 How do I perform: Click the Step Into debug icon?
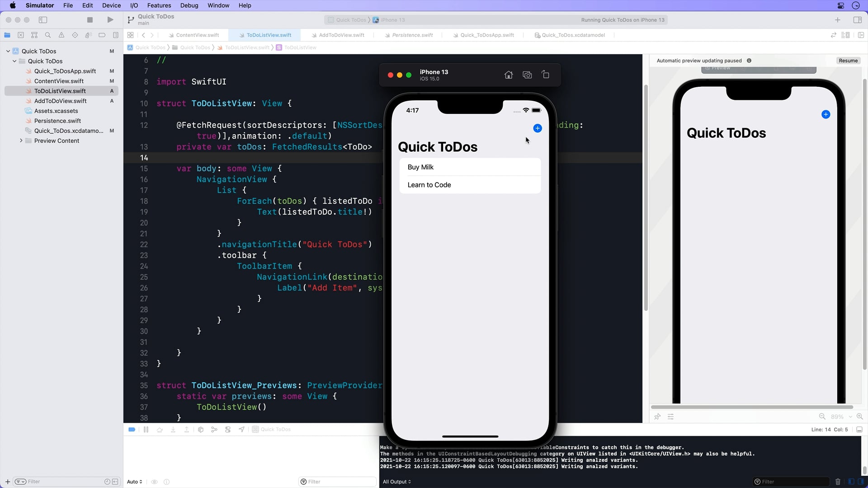173,430
